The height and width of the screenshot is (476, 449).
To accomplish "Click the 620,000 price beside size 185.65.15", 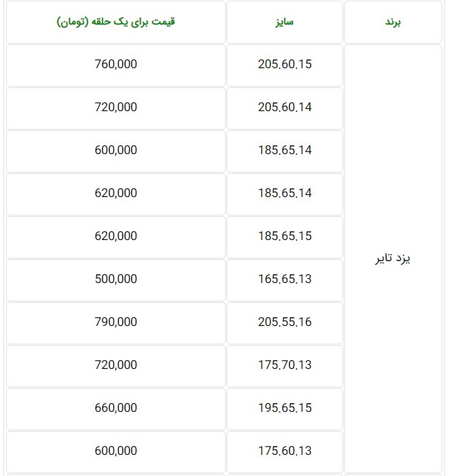I will [116, 236].
